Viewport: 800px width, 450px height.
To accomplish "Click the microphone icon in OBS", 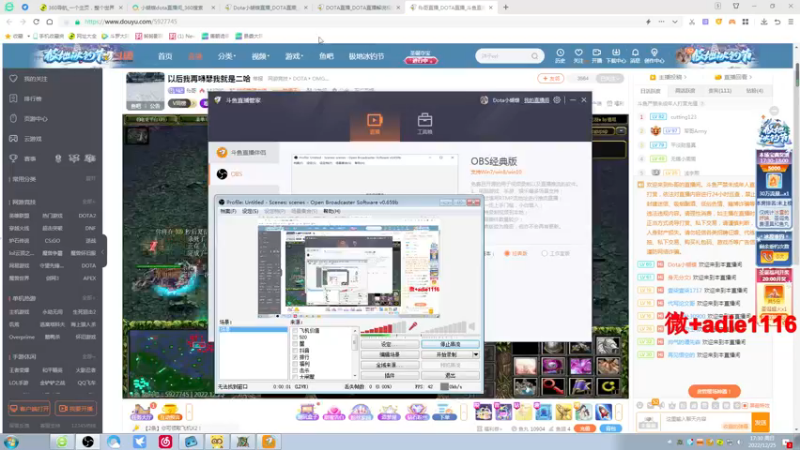I will coord(413,326).
